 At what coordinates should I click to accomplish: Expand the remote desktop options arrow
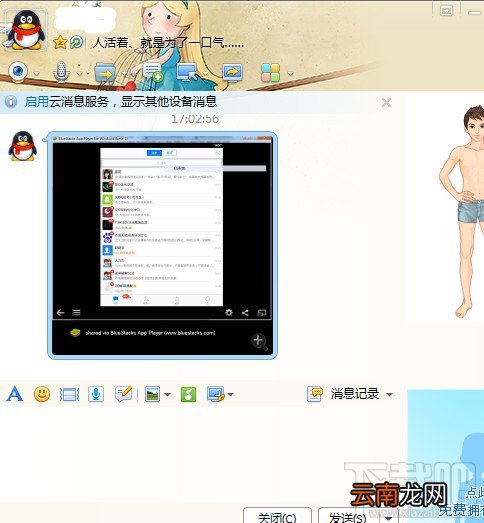(206, 73)
